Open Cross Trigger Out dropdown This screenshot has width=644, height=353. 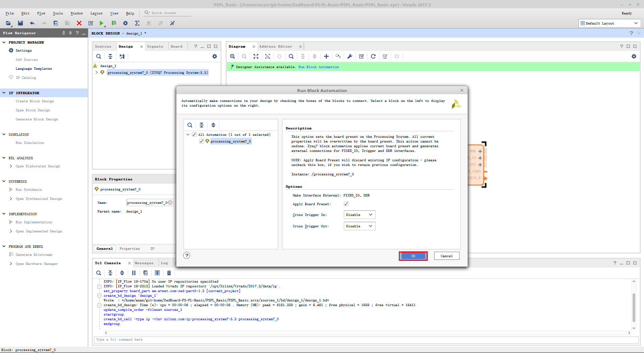pos(360,226)
